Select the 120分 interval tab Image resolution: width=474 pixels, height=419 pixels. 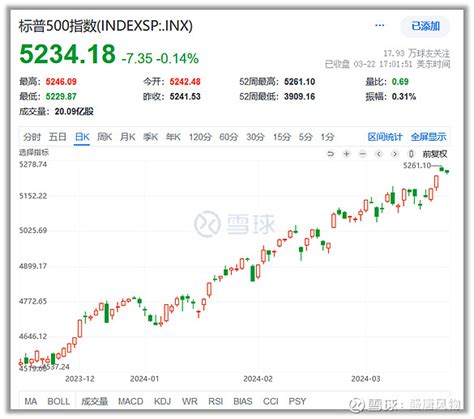coord(200,137)
